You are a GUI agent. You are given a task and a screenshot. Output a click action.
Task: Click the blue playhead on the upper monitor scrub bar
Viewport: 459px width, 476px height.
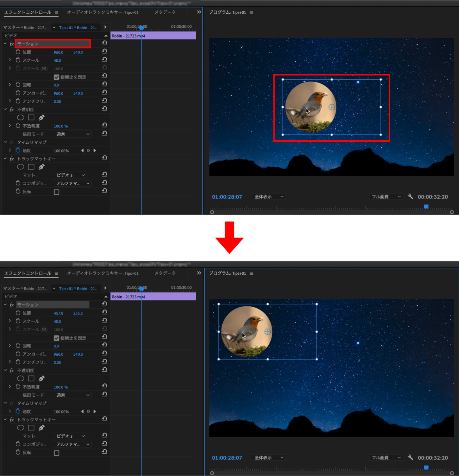[426, 207]
